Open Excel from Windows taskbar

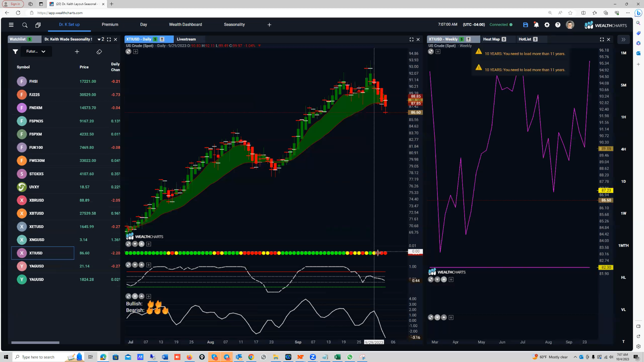tap(337, 357)
